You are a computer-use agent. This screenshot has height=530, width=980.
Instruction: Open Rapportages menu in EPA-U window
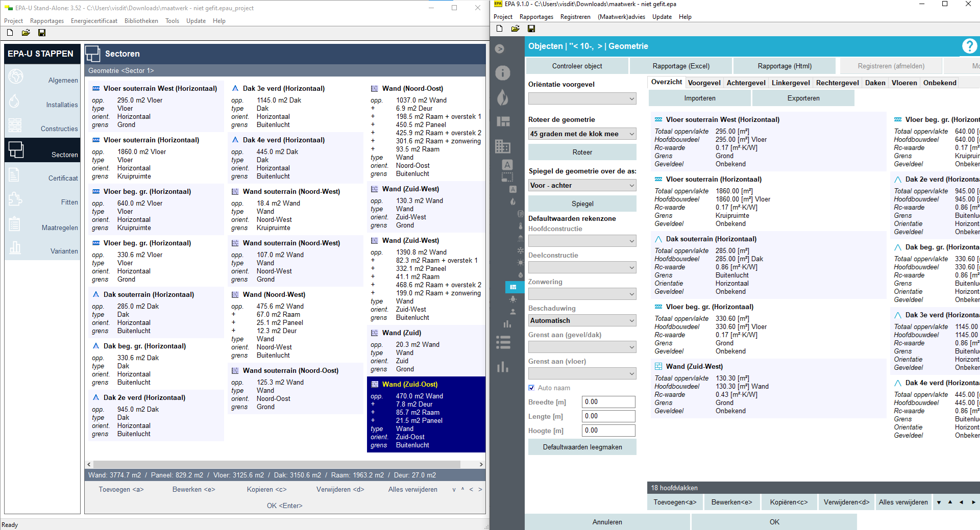tap(47, 21)
